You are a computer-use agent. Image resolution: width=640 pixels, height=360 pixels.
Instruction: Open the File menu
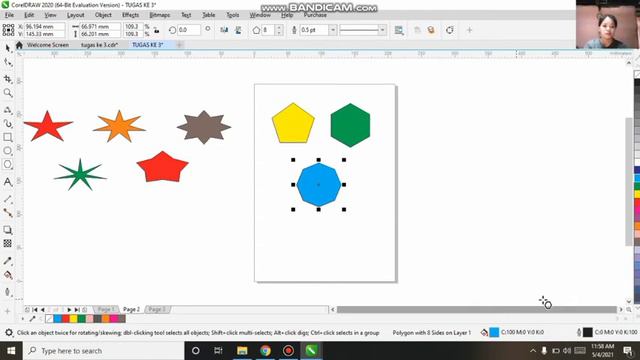(x=9, y=15)
